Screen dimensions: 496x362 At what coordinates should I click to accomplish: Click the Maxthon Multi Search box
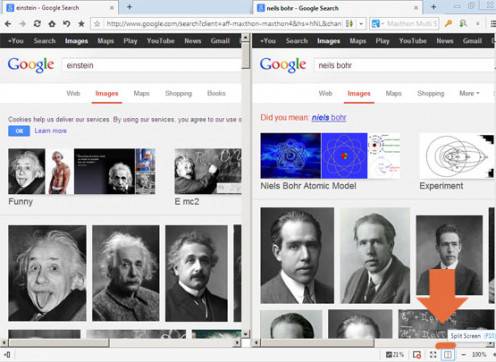[412, 24]
